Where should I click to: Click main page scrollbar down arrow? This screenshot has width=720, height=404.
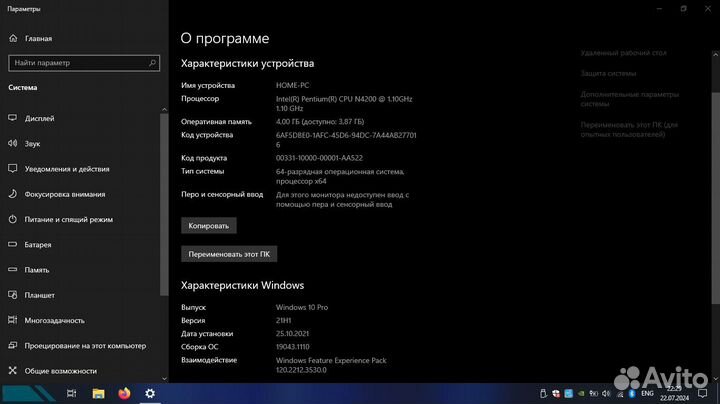click(715, 379)
